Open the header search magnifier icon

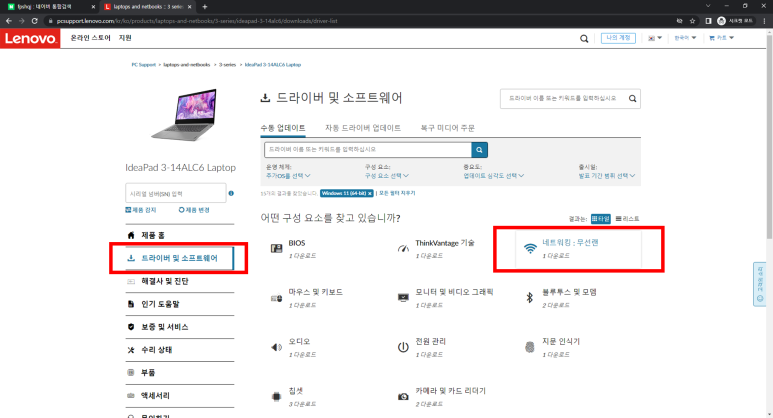(x=584, y=38)
